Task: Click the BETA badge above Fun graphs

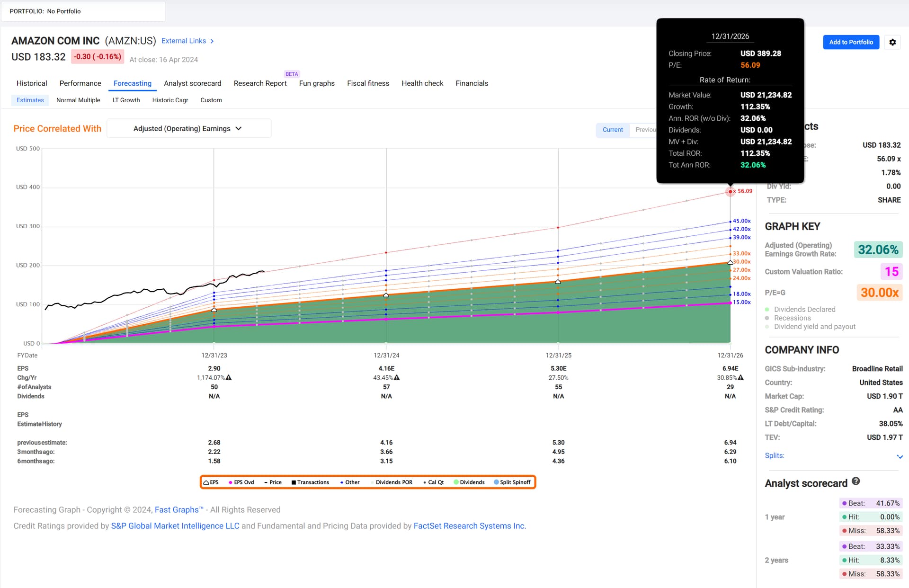Action: pyautogui.click(x=292, y=74)
